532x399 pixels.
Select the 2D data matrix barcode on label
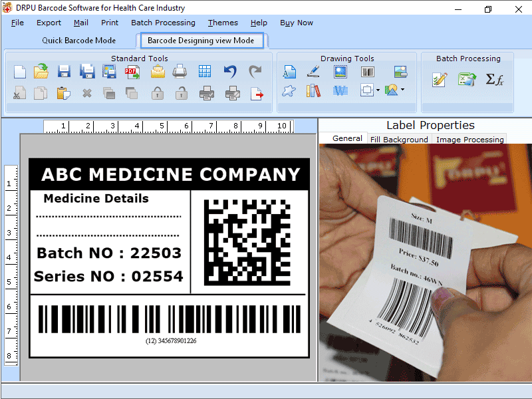click(x=247, y=242)
